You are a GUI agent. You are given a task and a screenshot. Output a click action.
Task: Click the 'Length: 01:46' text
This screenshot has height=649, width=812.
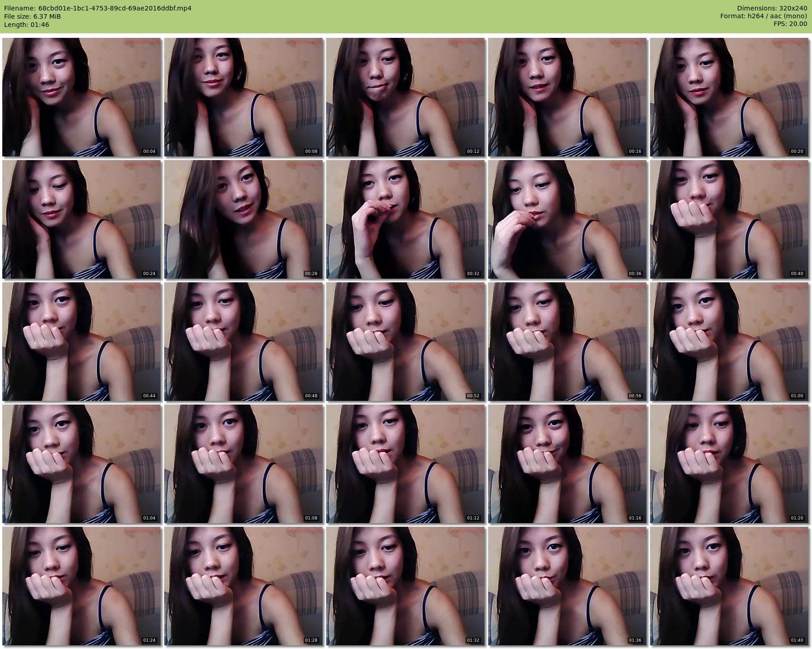click(26, 25)
